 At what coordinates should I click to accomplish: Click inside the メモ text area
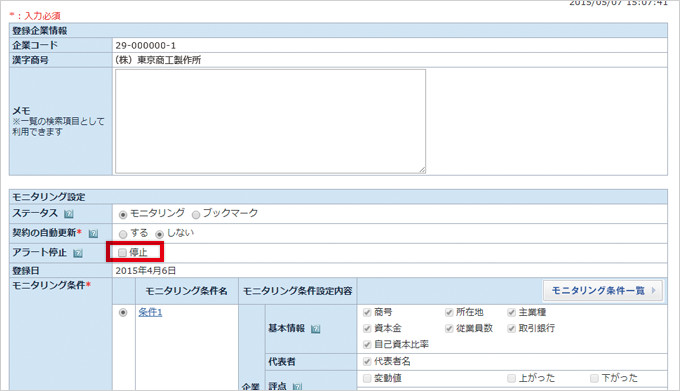[270, 121]
